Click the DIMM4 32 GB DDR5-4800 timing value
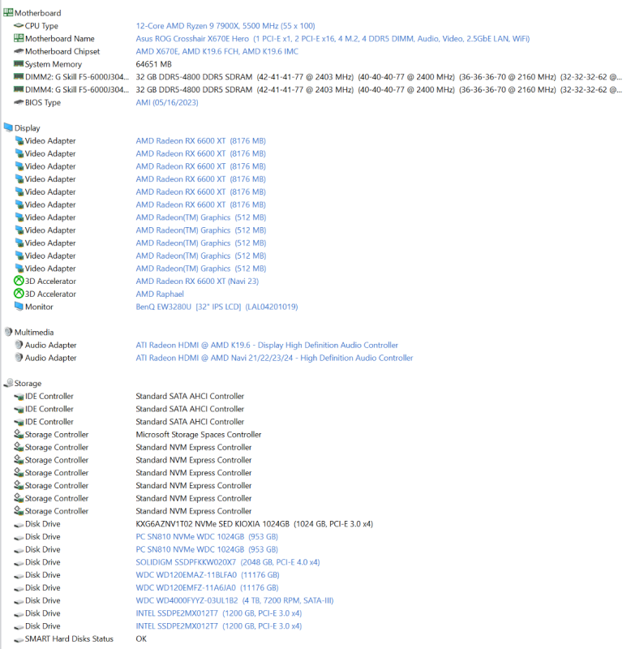This screenshot has height=649, width=644. pos(379,90)
